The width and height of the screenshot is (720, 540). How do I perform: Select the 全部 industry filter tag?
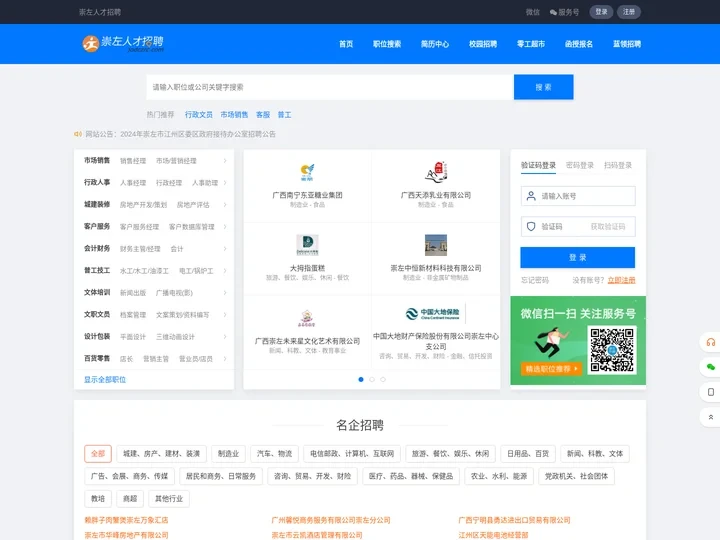[x=98, y=454]
